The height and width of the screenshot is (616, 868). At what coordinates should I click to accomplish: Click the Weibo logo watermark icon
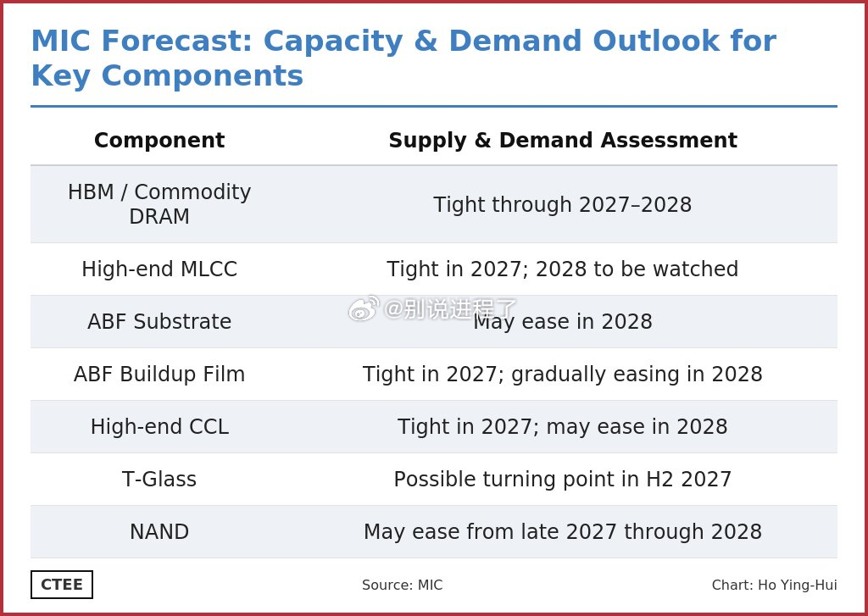coord(364,308)
